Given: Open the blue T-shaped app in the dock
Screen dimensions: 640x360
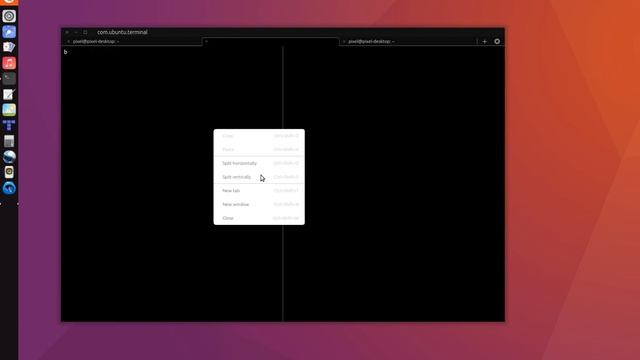Looking at the screenshot, I should [9, 125].
